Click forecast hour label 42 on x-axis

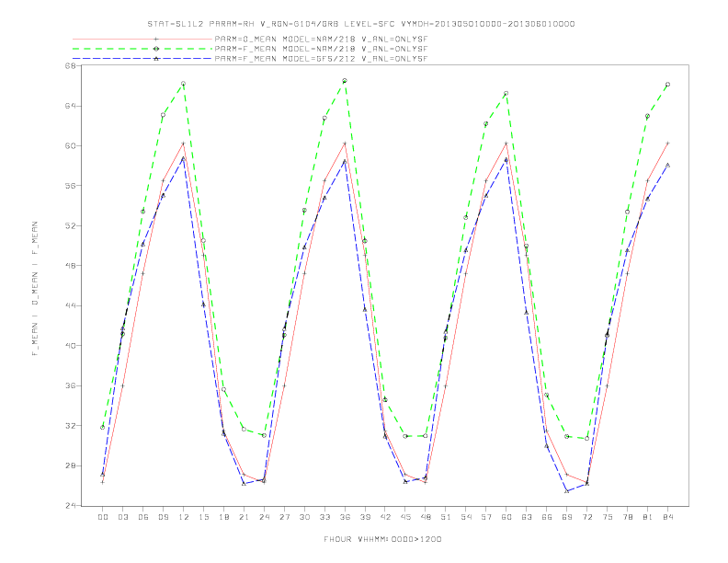click(385, 517)
